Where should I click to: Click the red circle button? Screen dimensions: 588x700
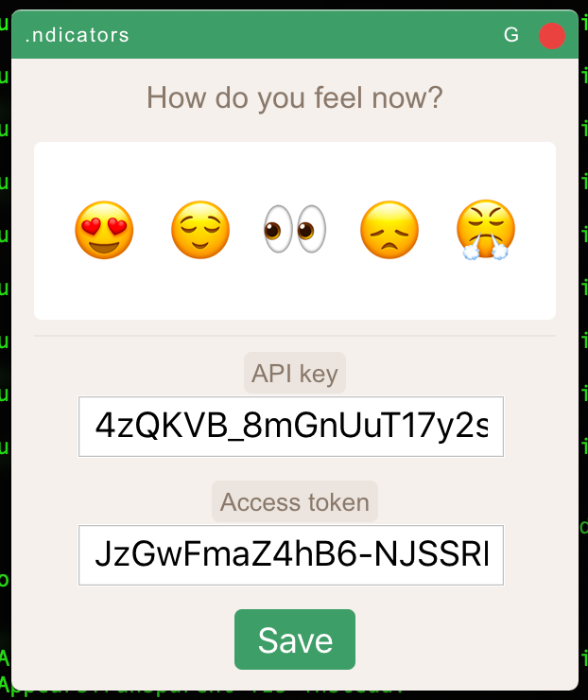coord(552,36)
